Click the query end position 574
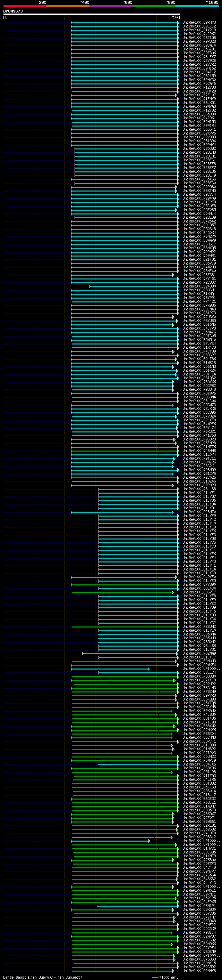This screenshot has height=980, width=222. click(x=175, y=17)
